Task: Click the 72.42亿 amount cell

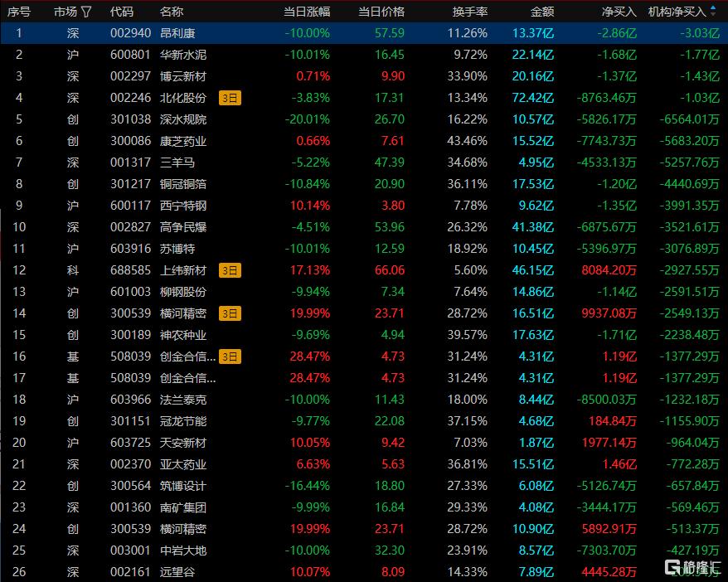Action: [533, 98]
